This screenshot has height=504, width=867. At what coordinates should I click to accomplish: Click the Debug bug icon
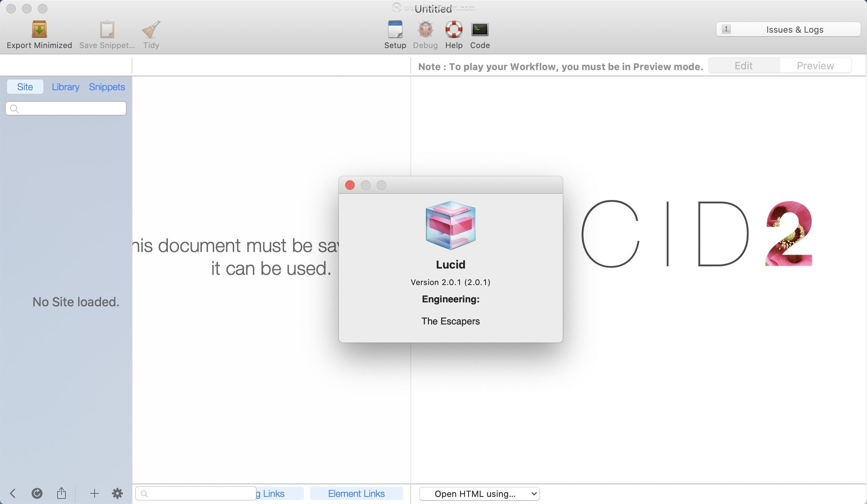coord(425,30)
